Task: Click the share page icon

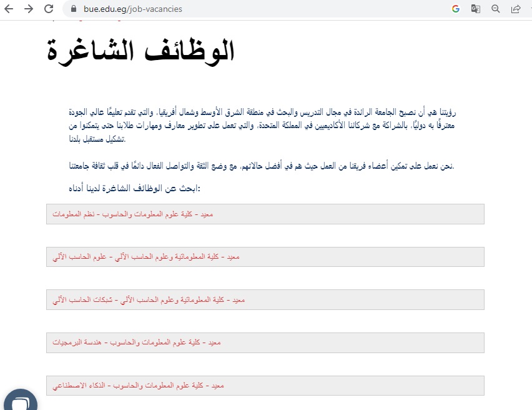Action: [x=516, y=9]
